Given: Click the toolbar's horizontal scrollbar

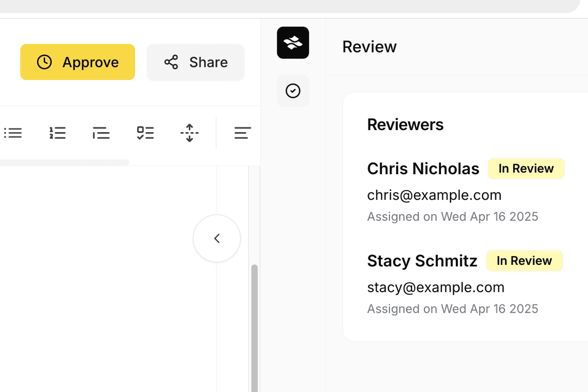Looking at the screenshot, I should (64, 162).
